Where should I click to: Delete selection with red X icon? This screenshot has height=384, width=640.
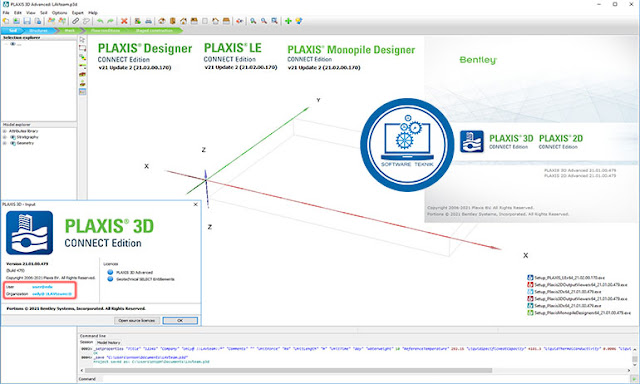click(x=124, y=21)
